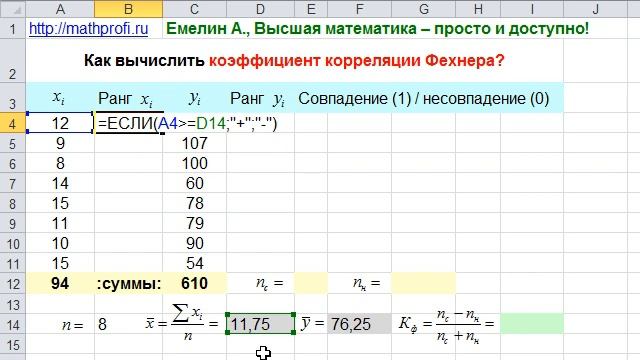Viewport: 640px width, 360px height.
Task: Select row 4 header
Action: pos(13,123)
